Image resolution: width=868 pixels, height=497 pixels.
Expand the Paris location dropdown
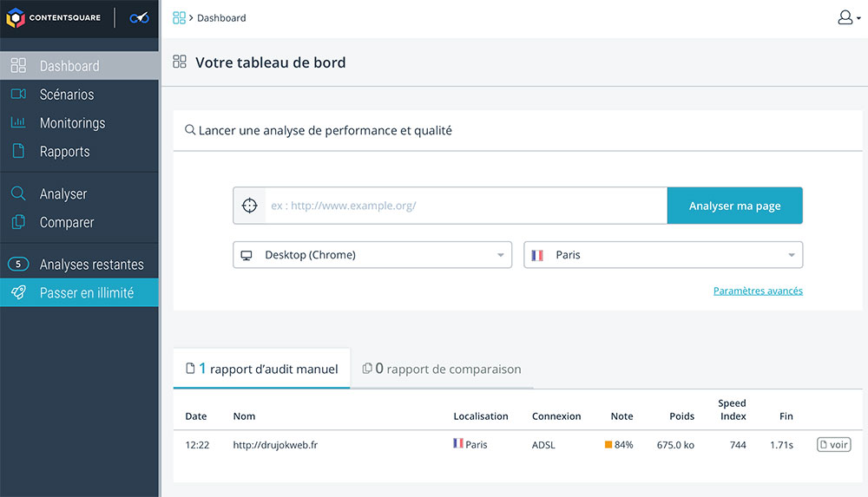pyautogui.click(x=663, y=255)
